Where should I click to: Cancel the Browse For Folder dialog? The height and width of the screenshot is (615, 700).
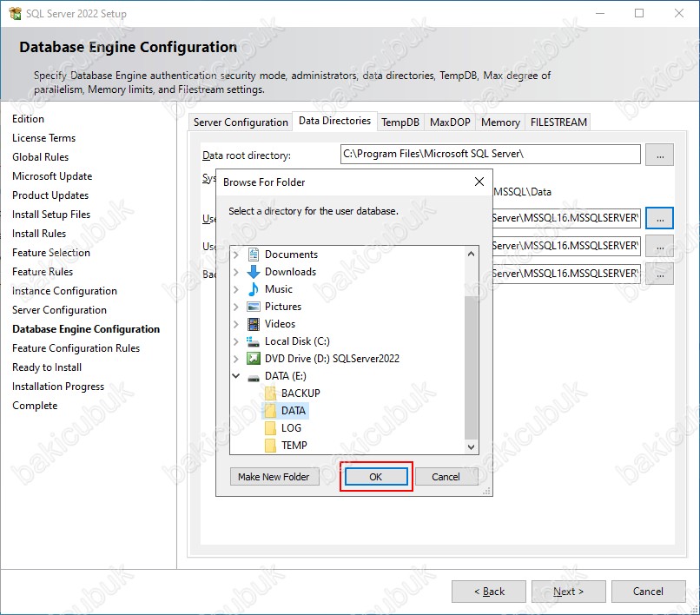tap(446, 477)
